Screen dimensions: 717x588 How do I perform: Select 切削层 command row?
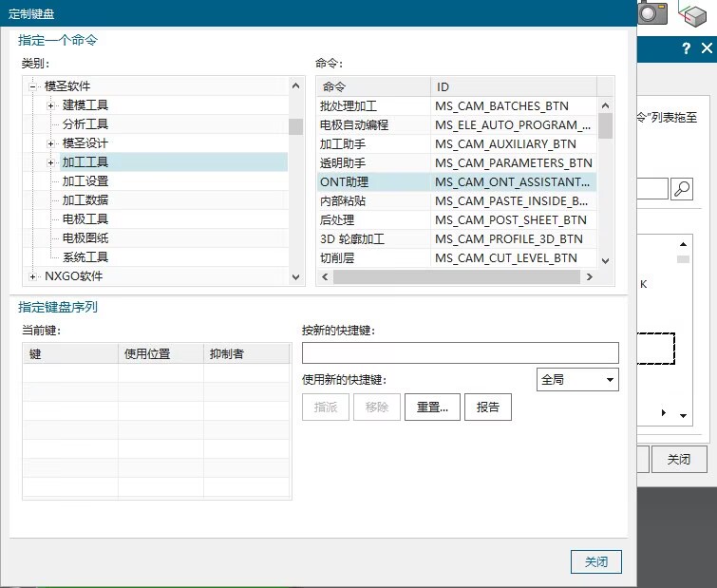457,257
